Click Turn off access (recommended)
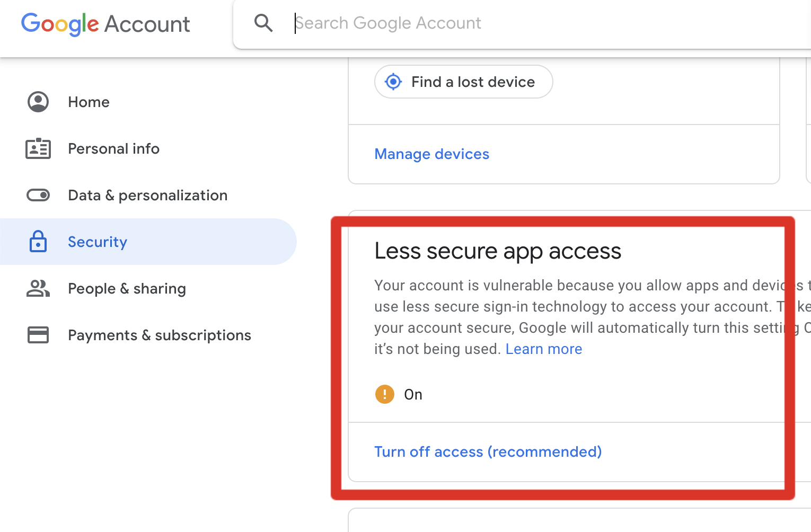This screenshot has height=532, width=811. 488,451
